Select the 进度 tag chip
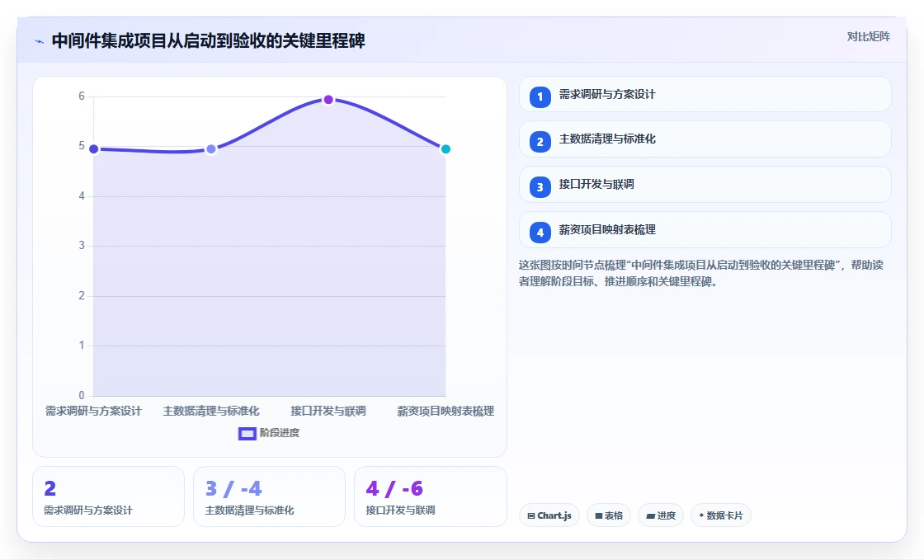Image resolution: width=924 pixels, height=560 pixels. coord(661,515)
